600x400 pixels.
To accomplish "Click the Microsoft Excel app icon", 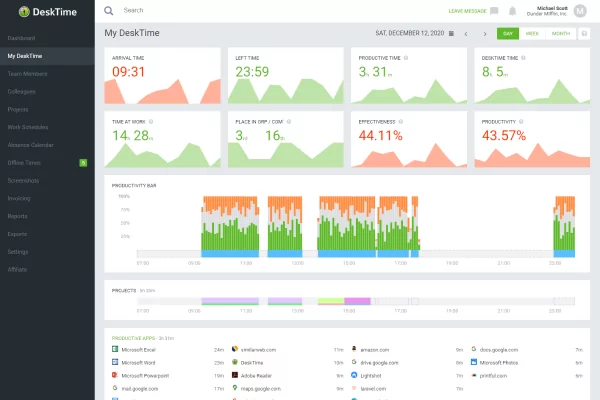I will [x=115, y=349].
